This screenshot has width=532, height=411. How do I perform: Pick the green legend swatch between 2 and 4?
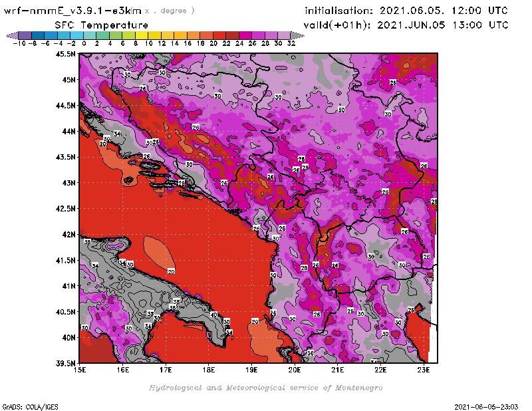102,35
